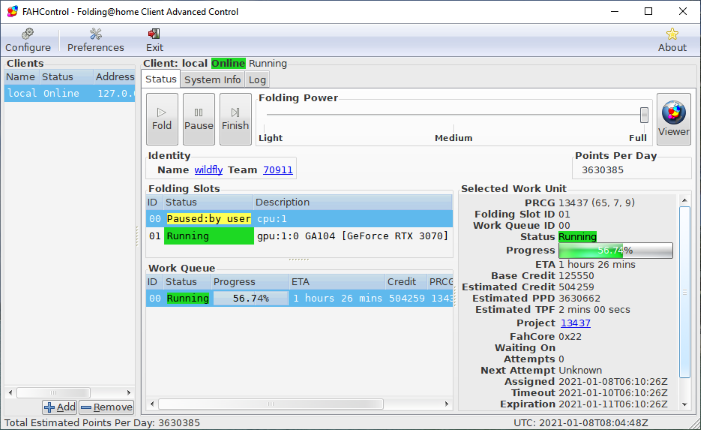This screenshot has height=430, width=701.
Task: Click Work Queue Credit column header
Action: (x=405, y=282)
